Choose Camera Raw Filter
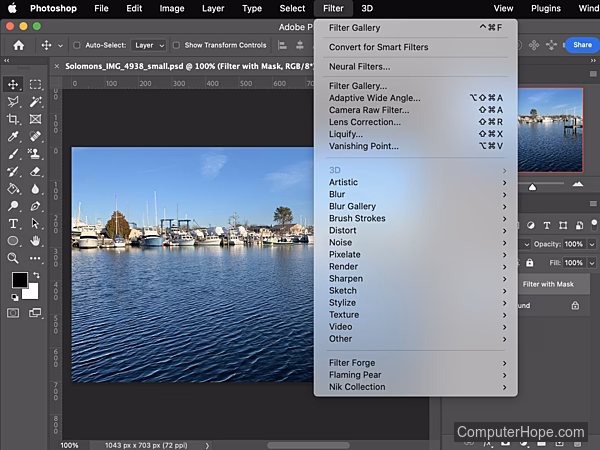This screenshot has width=600, height=450. pos(416,110)
